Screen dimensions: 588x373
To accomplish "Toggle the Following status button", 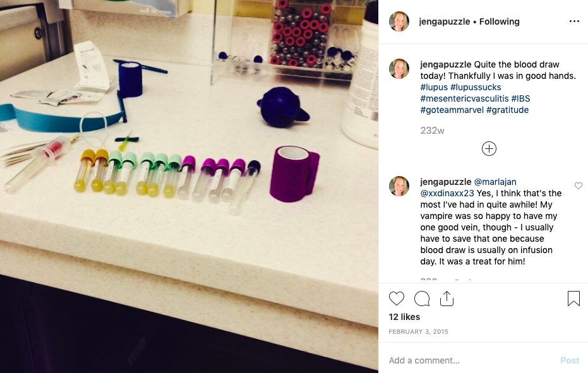I will point(499,21).
